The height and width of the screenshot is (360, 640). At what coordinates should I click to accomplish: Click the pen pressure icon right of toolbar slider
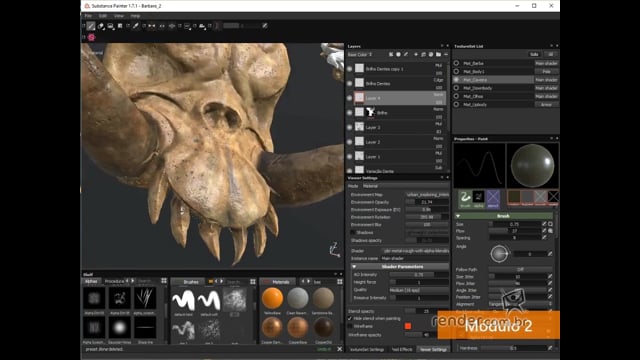pyautogui.click(x=264, y=26)
